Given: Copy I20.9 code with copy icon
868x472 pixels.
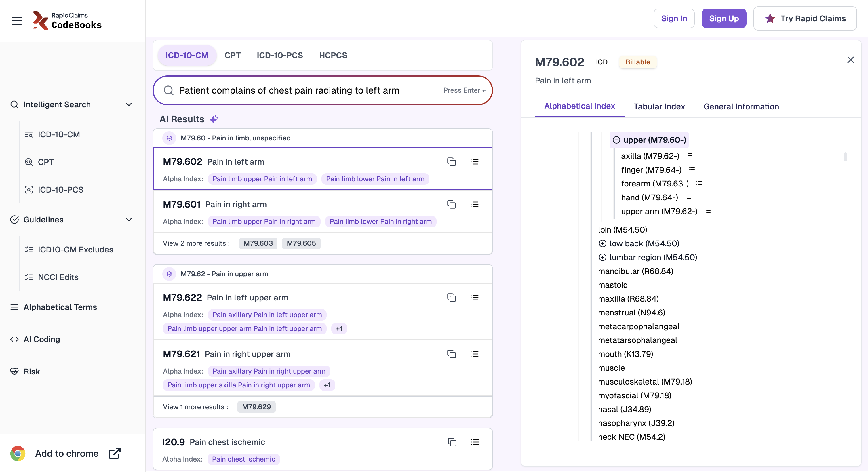Looking at the screenshot, I should click(452, 442).
